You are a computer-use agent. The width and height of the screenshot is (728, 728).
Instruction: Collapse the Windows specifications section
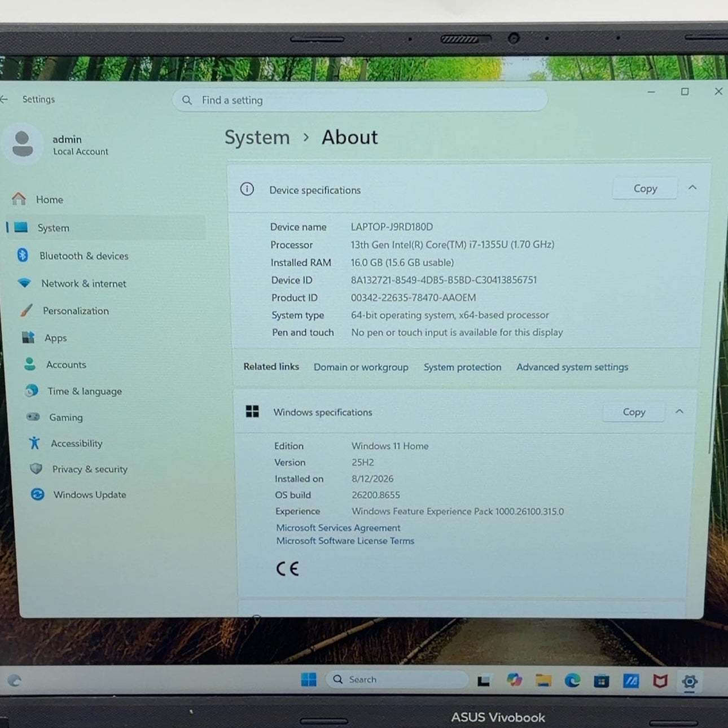click(679, 411)
